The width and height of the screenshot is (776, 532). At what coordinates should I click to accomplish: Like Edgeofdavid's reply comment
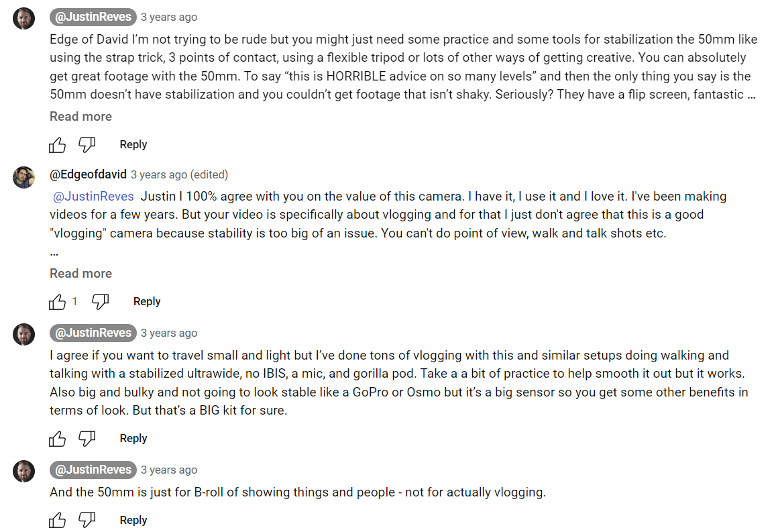[x=58, y=302]
